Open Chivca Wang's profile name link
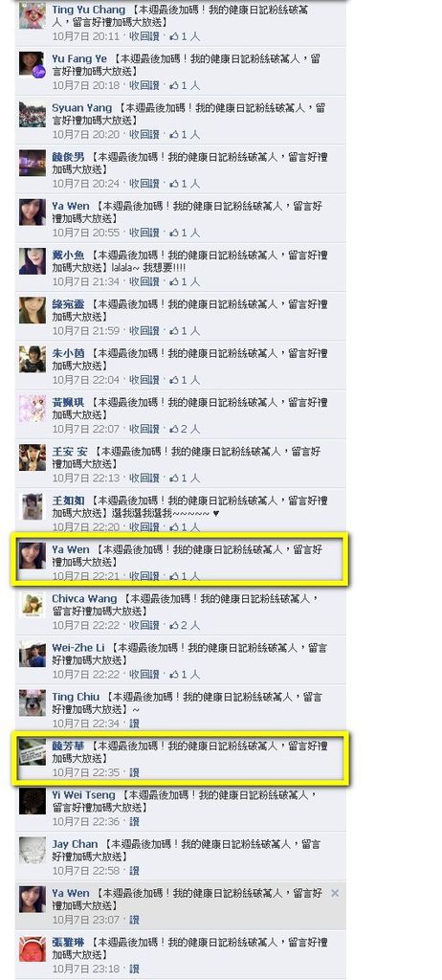442x980 pixels. (84, 599)
